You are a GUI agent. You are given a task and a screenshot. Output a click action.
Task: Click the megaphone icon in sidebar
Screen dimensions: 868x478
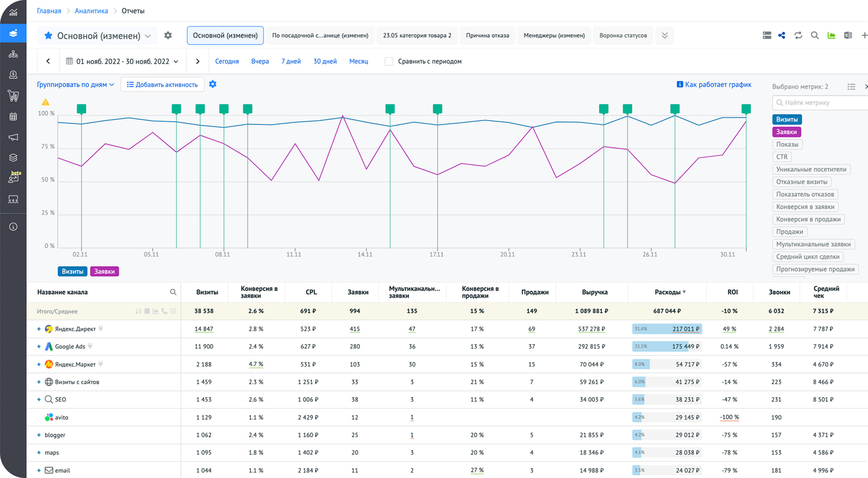click(x=13, y=137)
